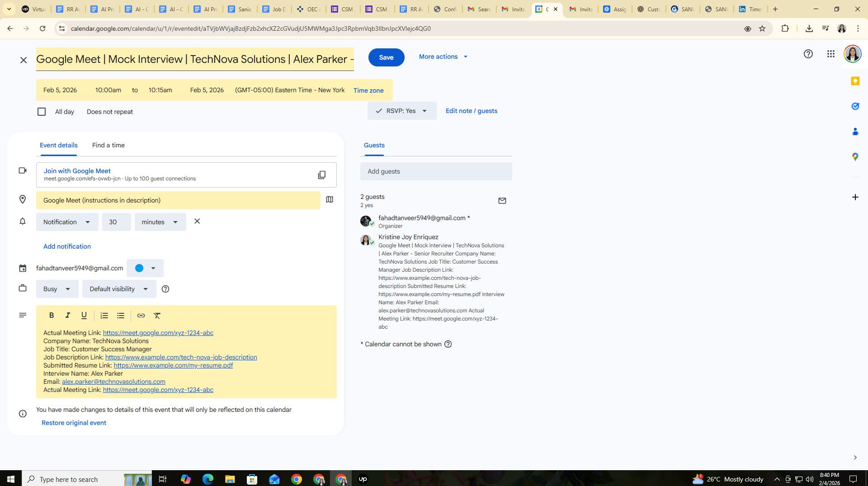This screenshot has height=486, width=868.
Task: Select the Guests tab
Action: click(374, 145)
